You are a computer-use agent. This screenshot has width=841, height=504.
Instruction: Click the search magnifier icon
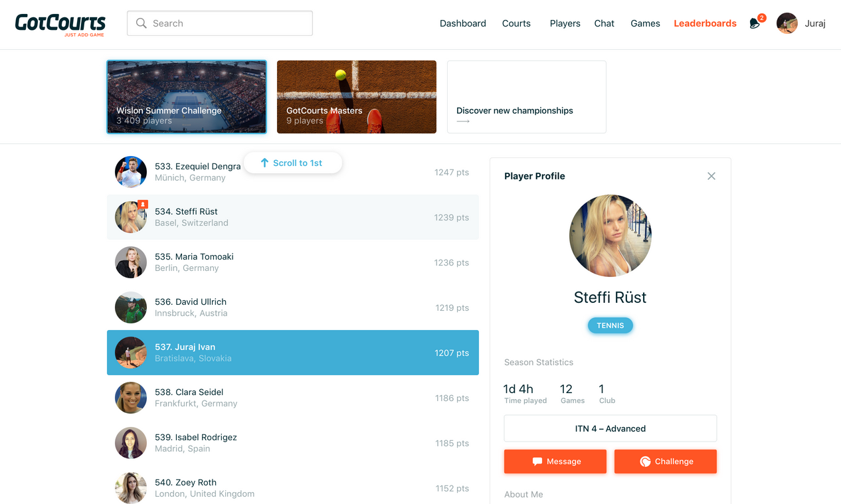[x=141, y=23]
